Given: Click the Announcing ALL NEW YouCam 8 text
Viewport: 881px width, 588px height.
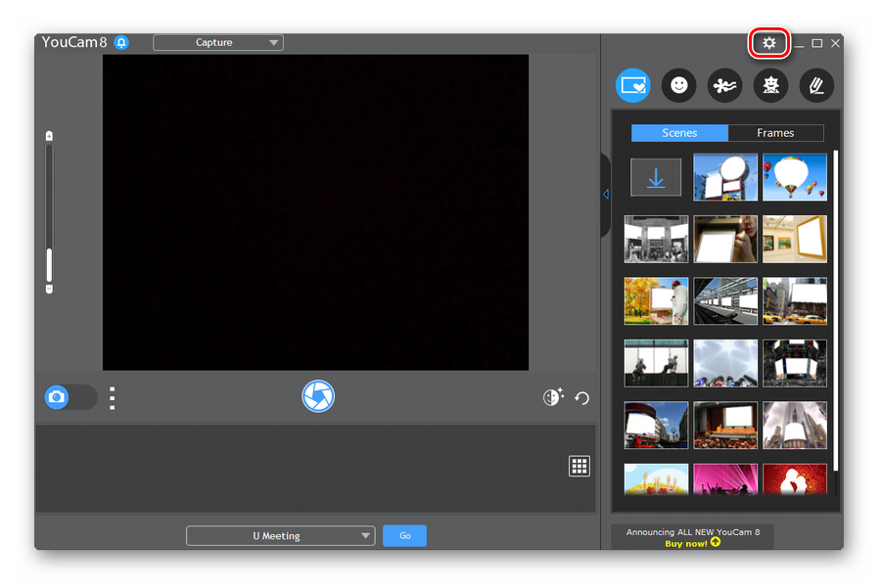Looking at the screenshot, I should 693,532.
